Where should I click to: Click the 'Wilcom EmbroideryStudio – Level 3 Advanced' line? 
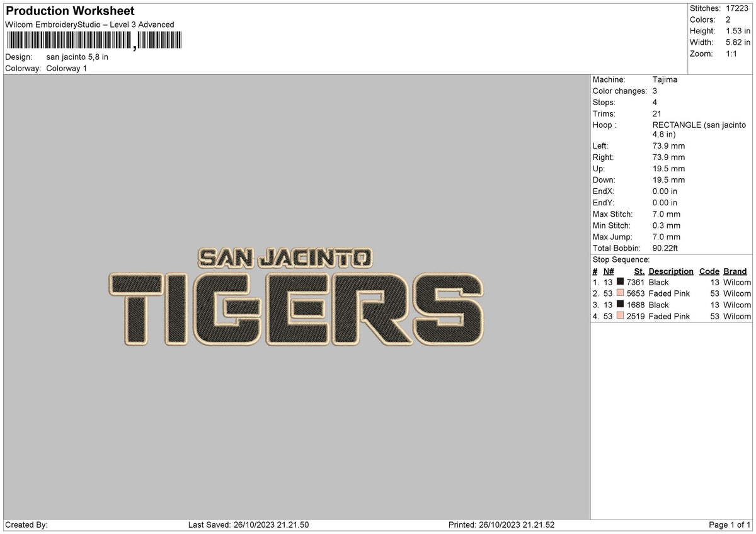pos(89,25)
